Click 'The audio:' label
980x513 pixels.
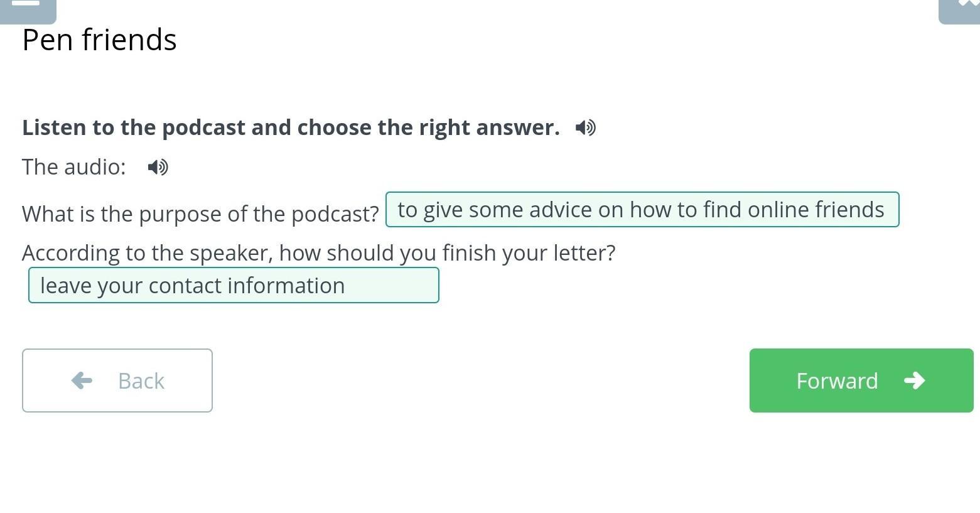coord(74,167)
